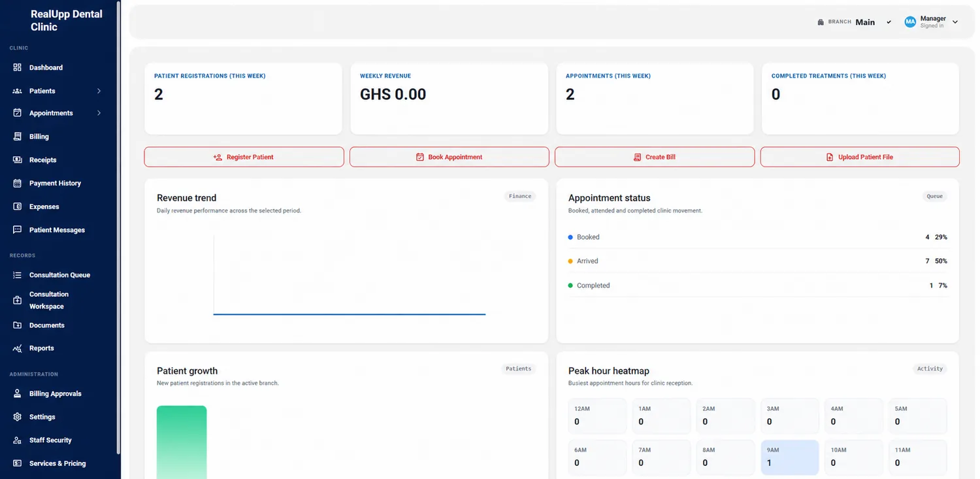Click the Staff Security icon
This screenshot has width=980, height=479.
18,440
